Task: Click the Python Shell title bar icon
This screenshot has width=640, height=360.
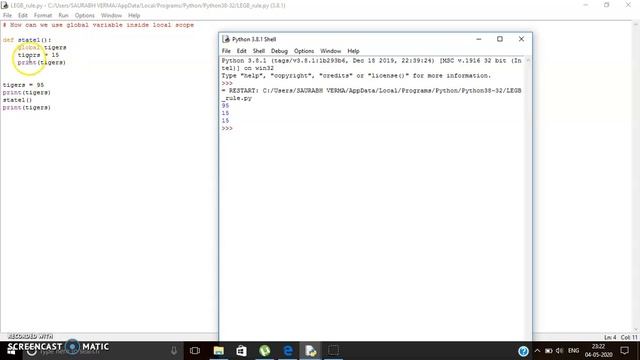Action: pyautogui.click(x=226, y=39)
